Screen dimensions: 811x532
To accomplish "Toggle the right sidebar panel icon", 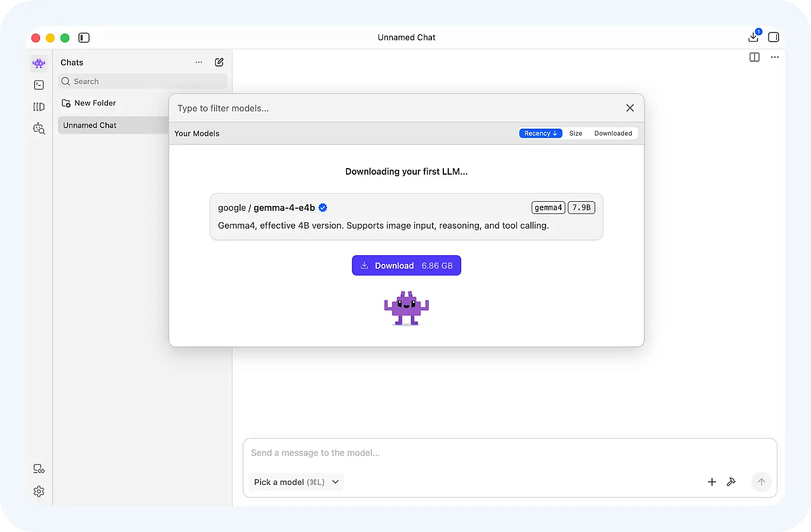I will pyautogui.click(x=774, y=37).
